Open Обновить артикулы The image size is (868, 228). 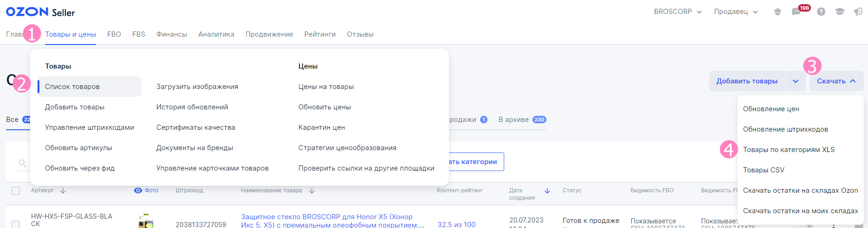[x=78, y=148]
